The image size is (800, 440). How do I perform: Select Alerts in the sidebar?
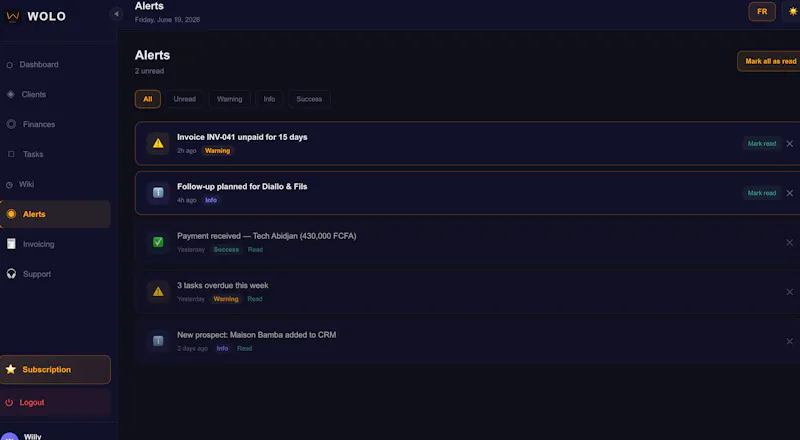point(55,214)
